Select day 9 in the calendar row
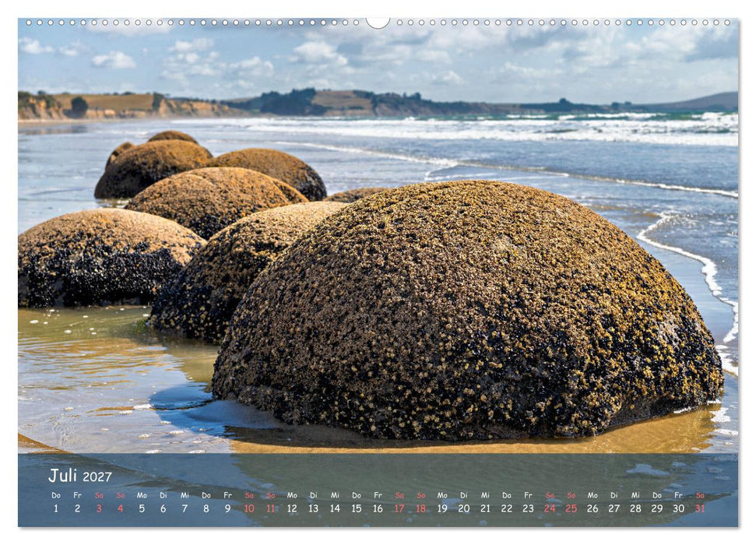 (x=227, y=508)
